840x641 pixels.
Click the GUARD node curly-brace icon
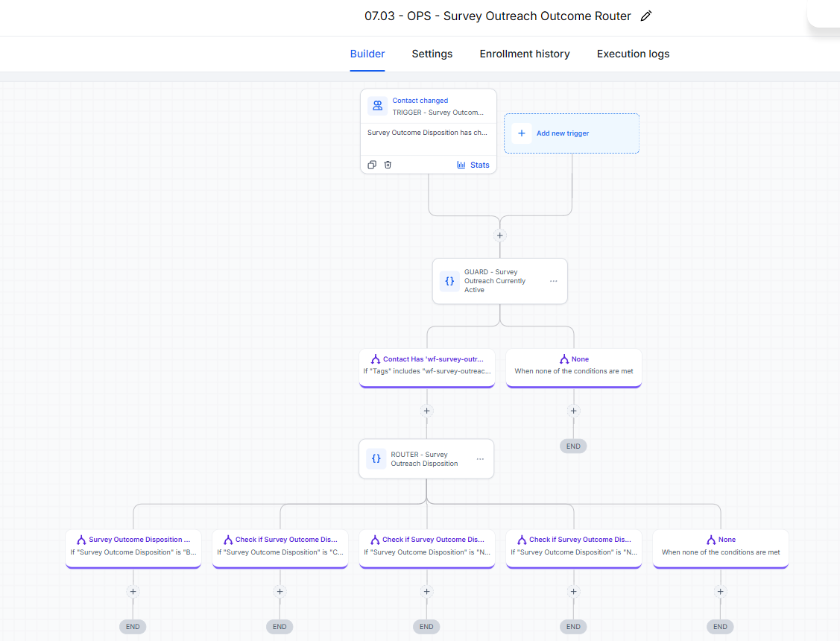(x=449, y=280)
